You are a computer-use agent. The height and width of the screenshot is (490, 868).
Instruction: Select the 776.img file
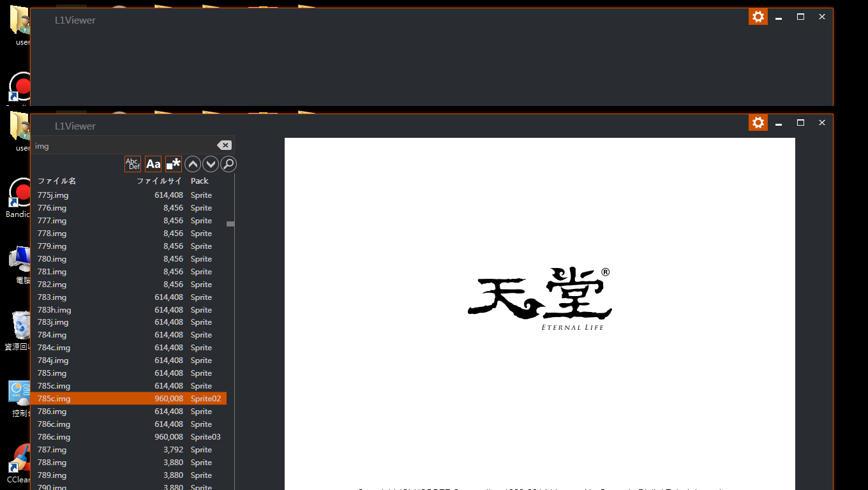(x=128, y=208)
